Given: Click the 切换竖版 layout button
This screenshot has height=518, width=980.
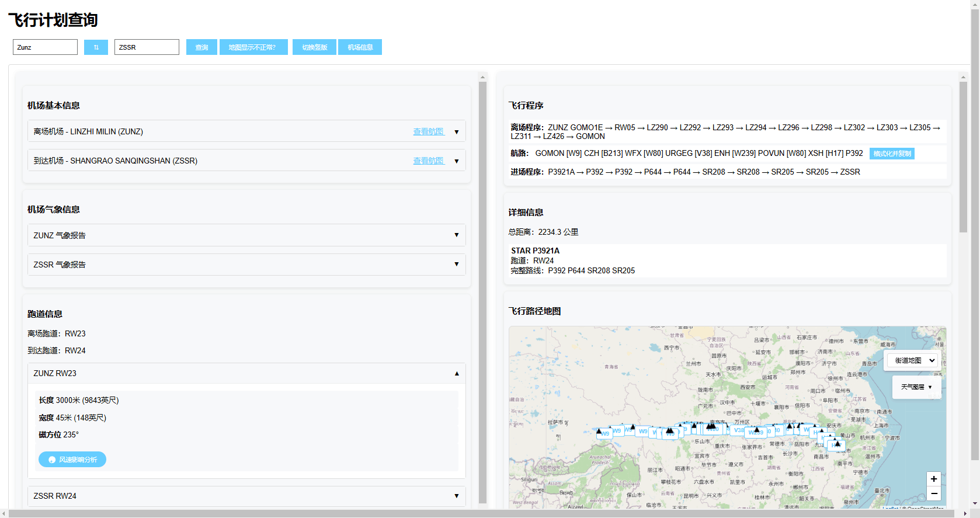Looking at the screenshot, I should [x=314, y=47].
